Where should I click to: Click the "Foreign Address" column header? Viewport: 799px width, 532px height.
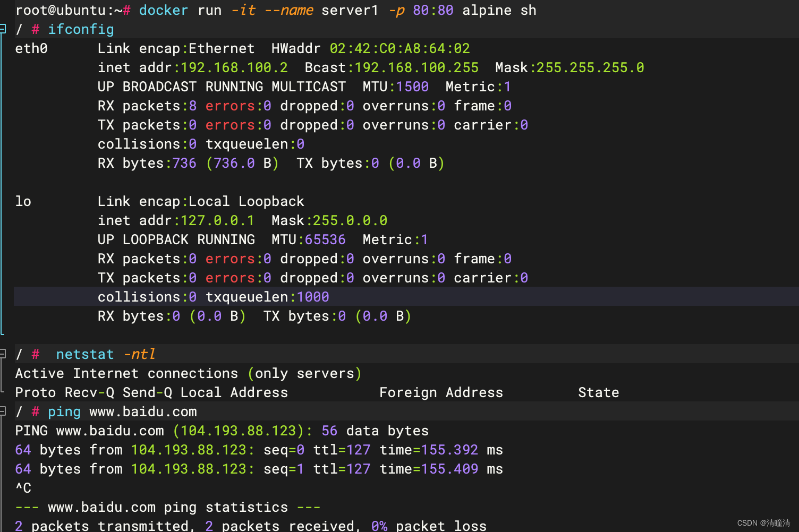pos(441,392)
